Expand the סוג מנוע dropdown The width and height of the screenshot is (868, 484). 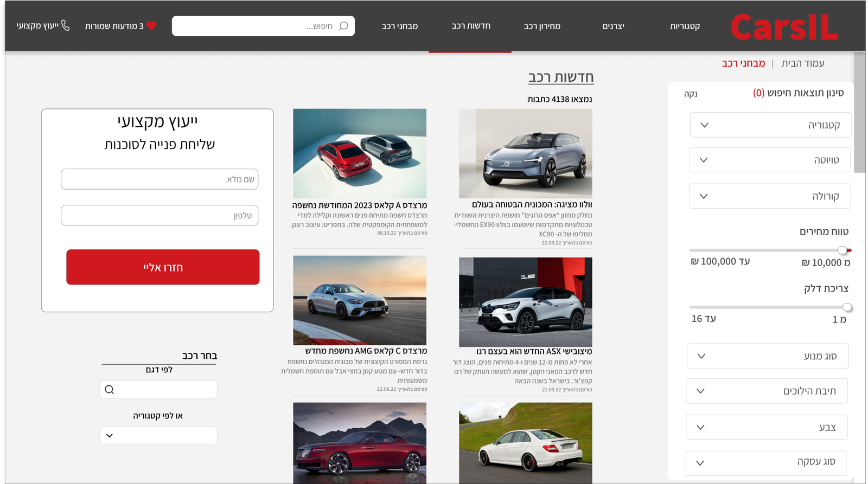768,356
